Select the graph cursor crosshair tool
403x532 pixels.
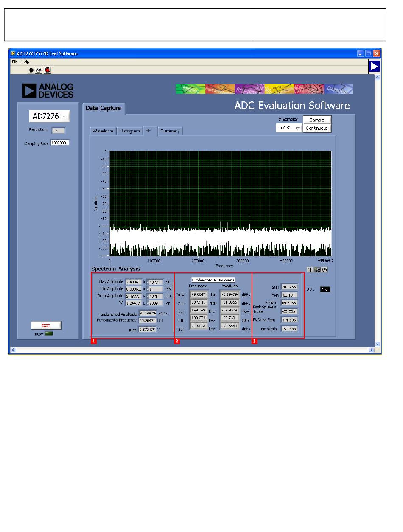[310, 269]
